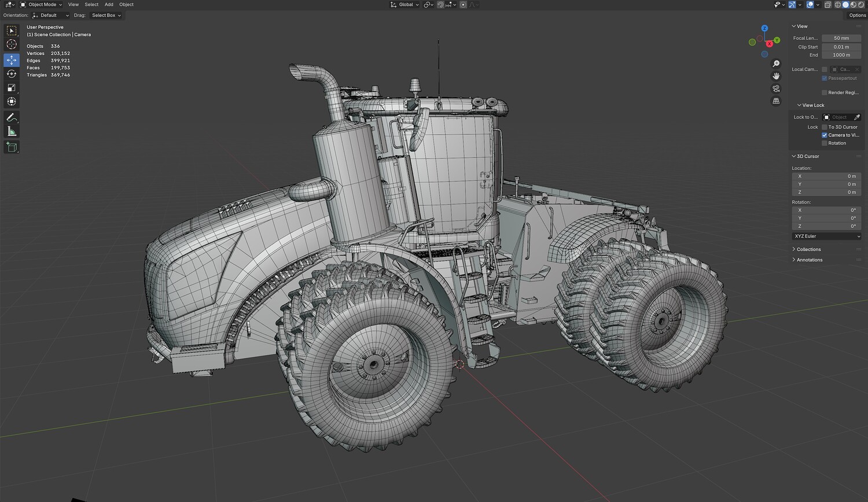The image size is (868, 502).
Task: Click the Focal Length 50 mm field
Action: point(841,38)
